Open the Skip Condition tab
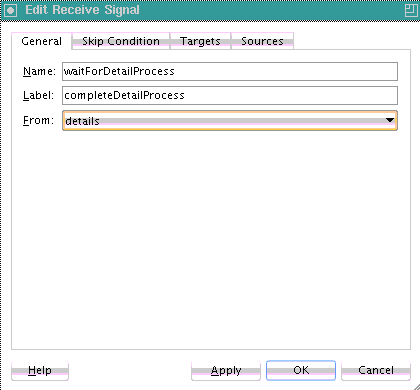The height and width of the screenshot is (390, 420). pyautogui.click(x=121, y=41)
